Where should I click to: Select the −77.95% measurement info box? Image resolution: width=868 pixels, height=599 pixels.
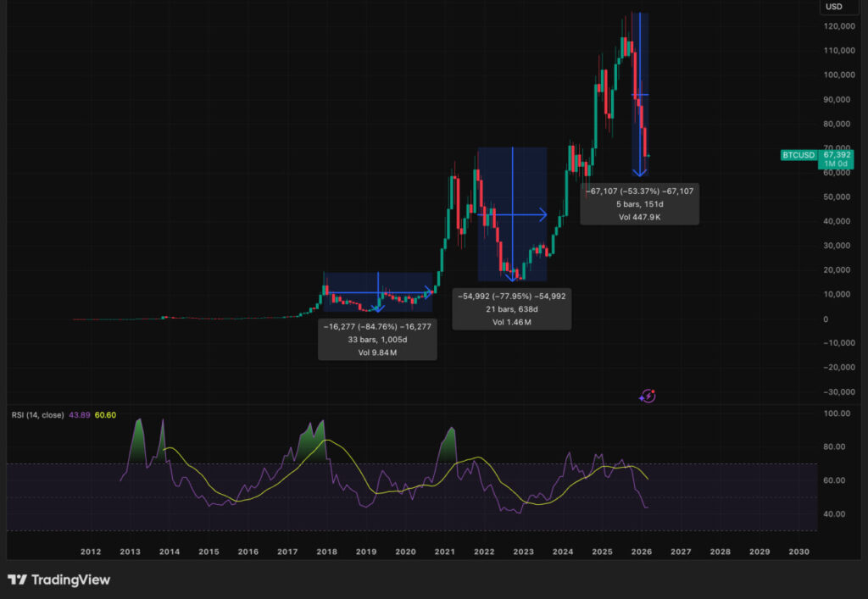coord(511,309)
